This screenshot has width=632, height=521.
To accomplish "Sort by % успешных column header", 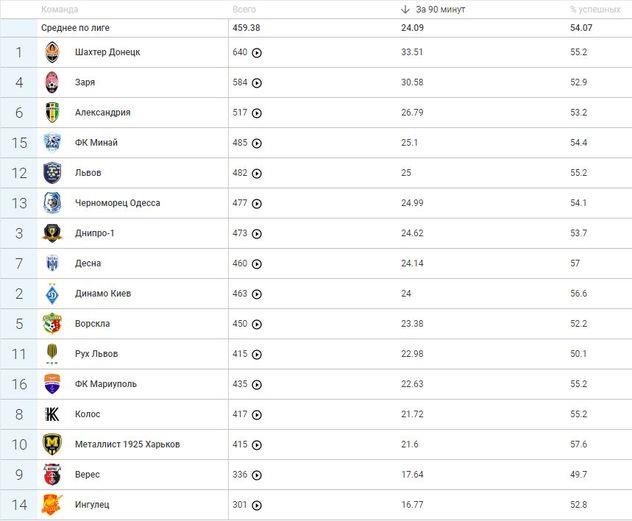I will 594,9.
